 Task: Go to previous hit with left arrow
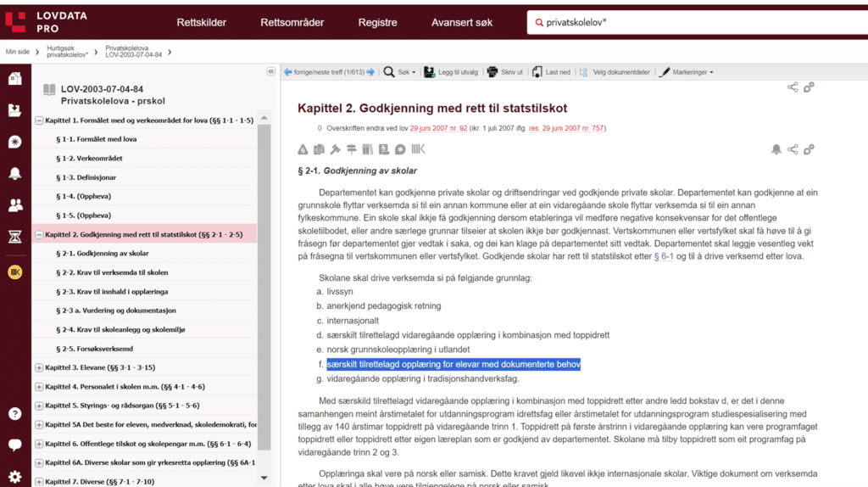pos(288,72)
